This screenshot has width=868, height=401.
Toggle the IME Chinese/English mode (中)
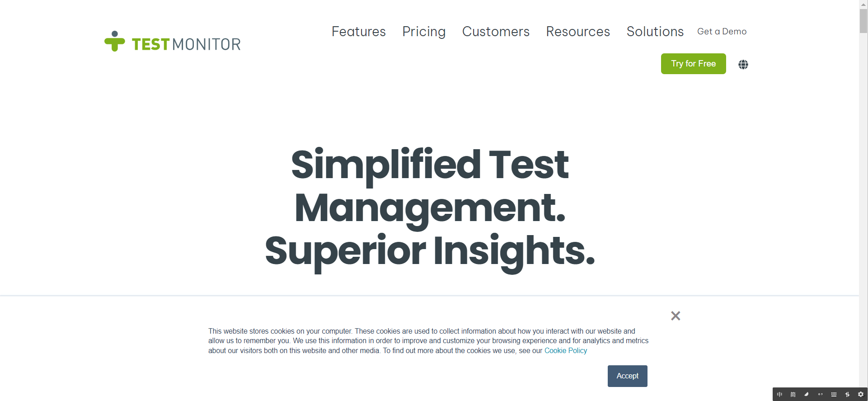[779, 395]
